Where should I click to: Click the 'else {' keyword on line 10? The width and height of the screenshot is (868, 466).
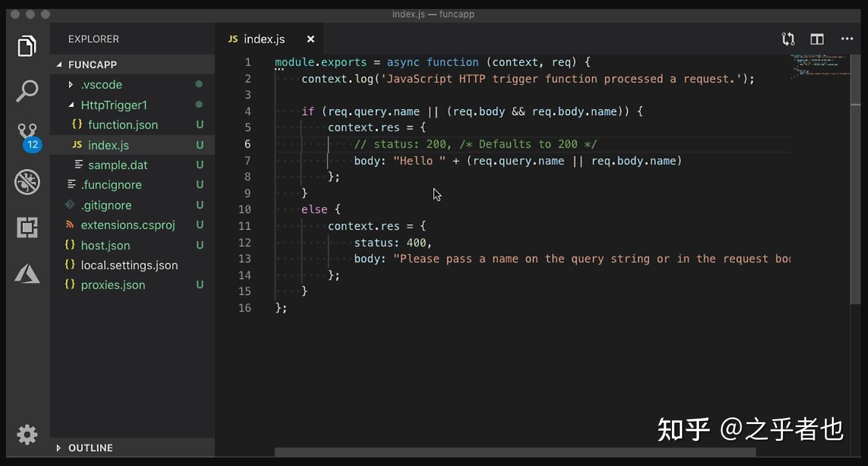(321, 209)
